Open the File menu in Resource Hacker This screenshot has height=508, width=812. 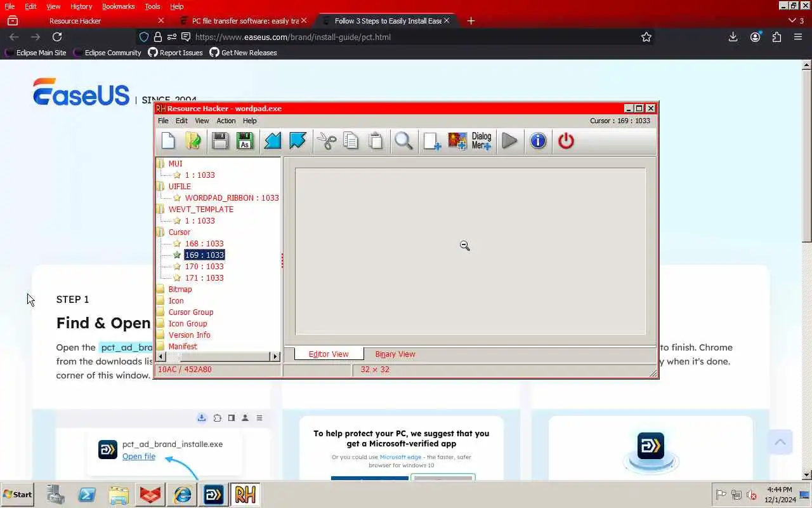pos(163,121)
